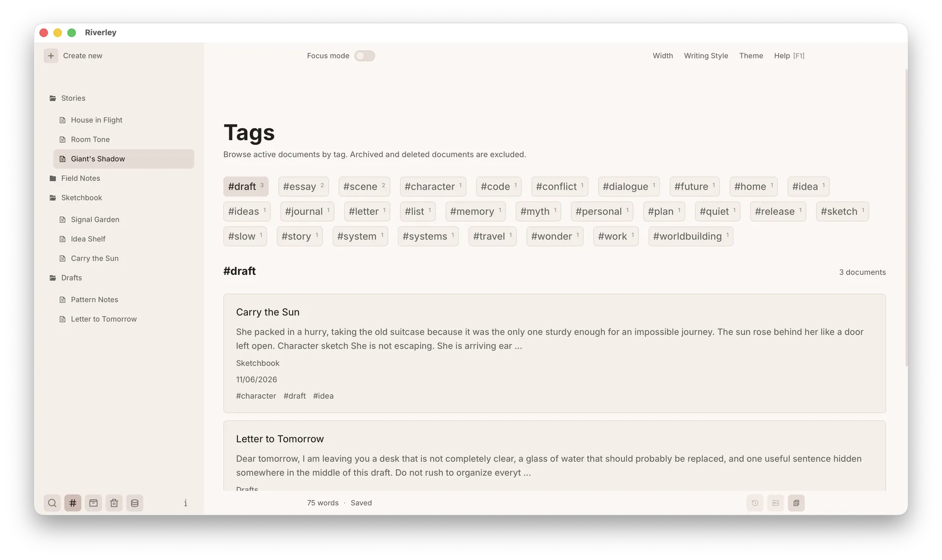Open the archive box icon
This screenshot has width=942, height=560.
point(93,503)
